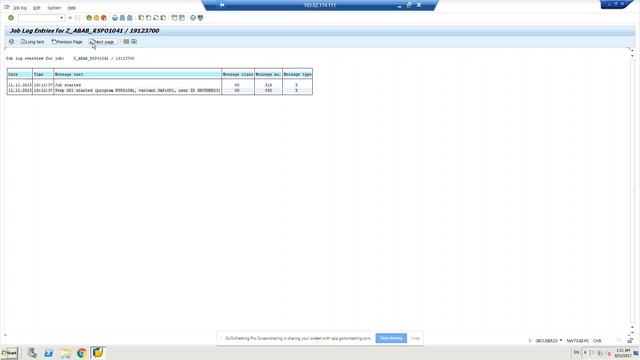The image size is (640, 360).
Task: Click the Last Page icon in standard toolbar
Action: [163, 18]
